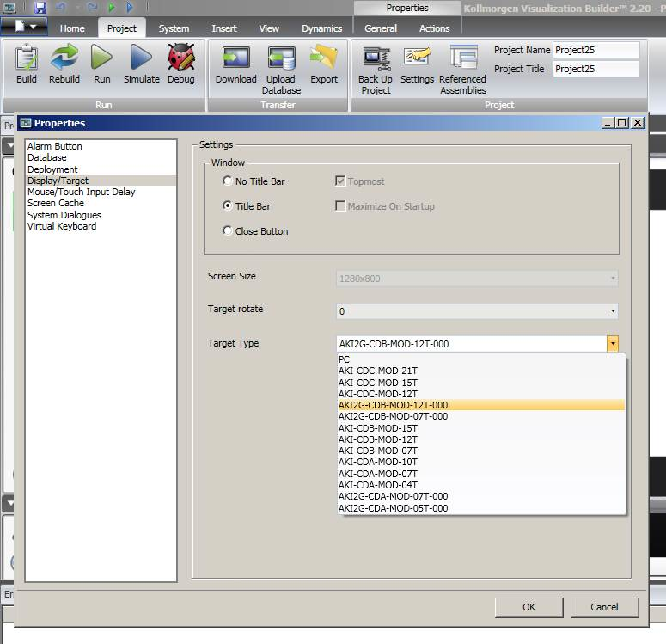Click the Save floppy disk icon

(x=40, y=7)
